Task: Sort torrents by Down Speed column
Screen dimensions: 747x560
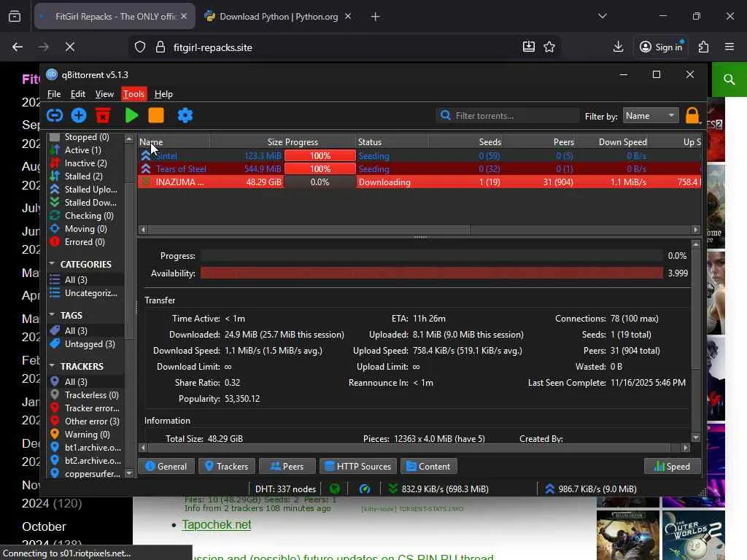Action: tap(612, 142)
